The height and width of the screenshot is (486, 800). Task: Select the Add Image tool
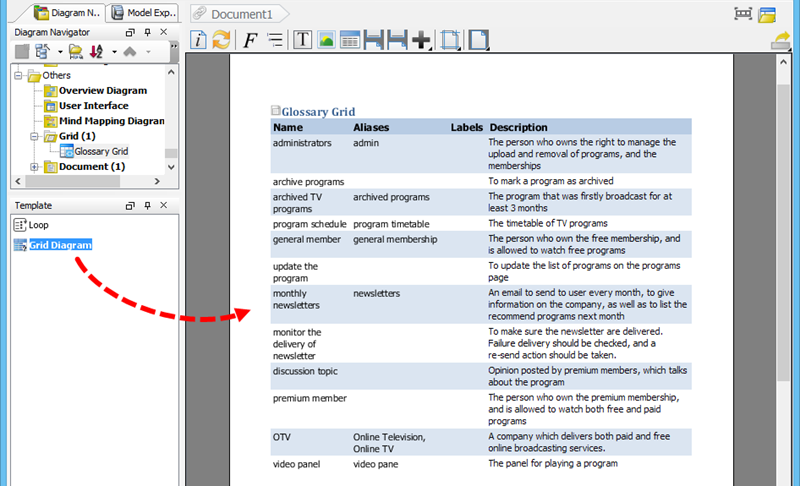point(326,40)
